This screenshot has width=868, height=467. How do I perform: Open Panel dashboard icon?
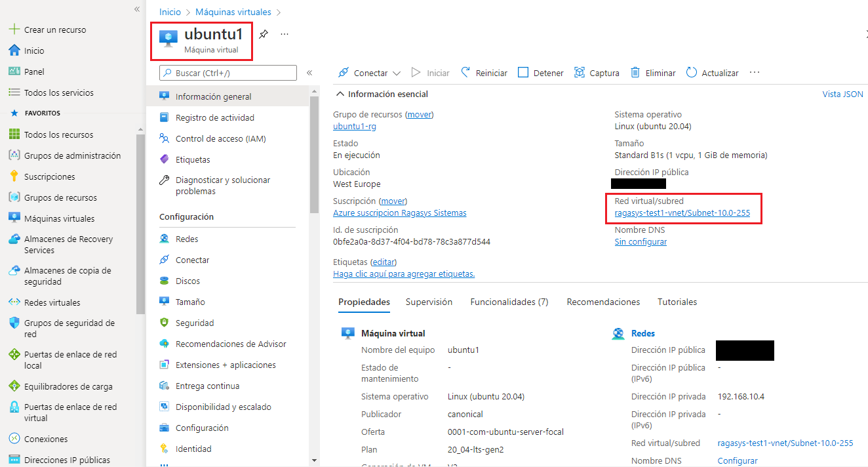tap(14, 71)
